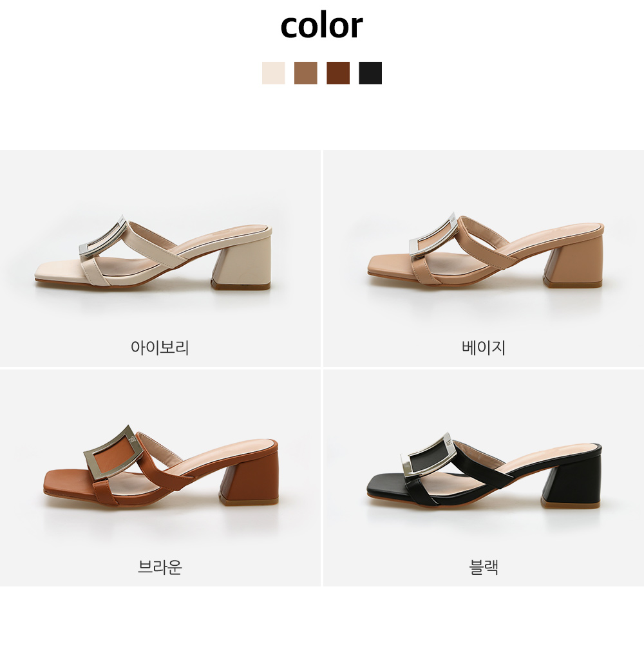This screenshot has width=644, height=645.
Task: Open the ivory sandal product image
Action: [x=153, y=252]
